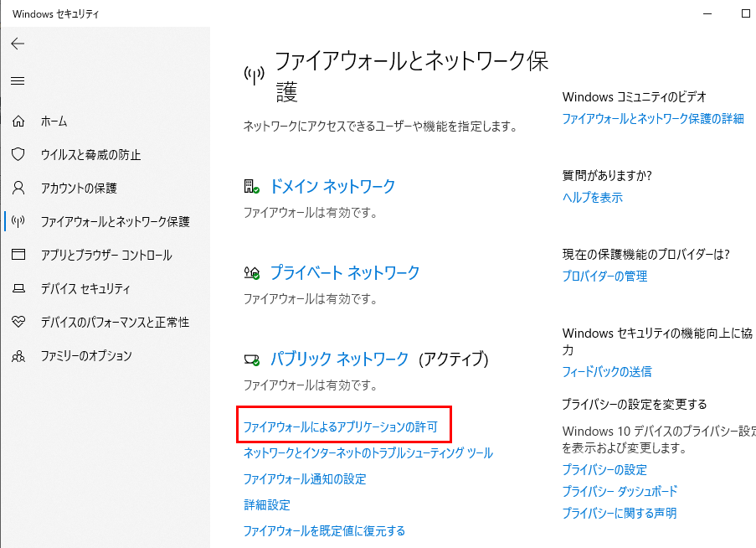This screenshot has height=548, width=756.
Task: Open デバイス セキュリティ page
Action: tap(85, 288)
